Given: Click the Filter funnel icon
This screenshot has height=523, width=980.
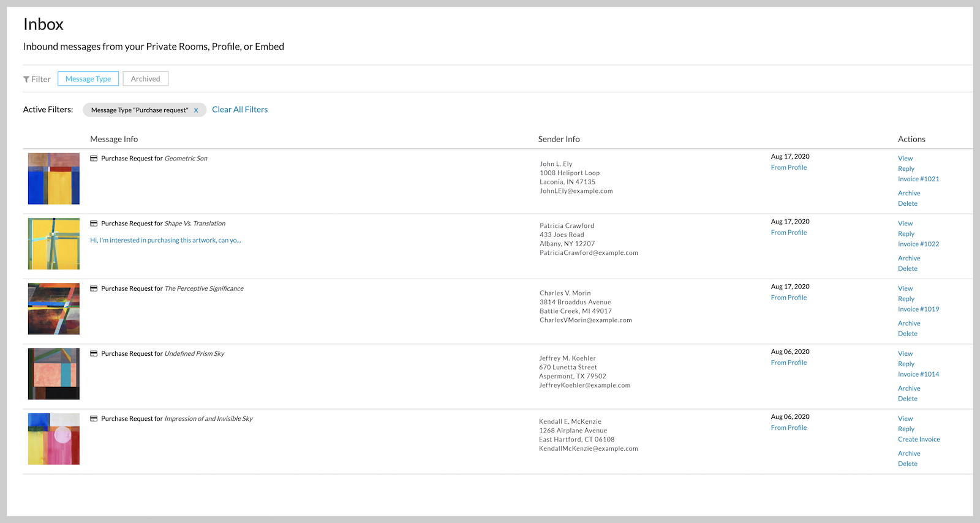Looking at the screenshot, I should tap(26, 80).
